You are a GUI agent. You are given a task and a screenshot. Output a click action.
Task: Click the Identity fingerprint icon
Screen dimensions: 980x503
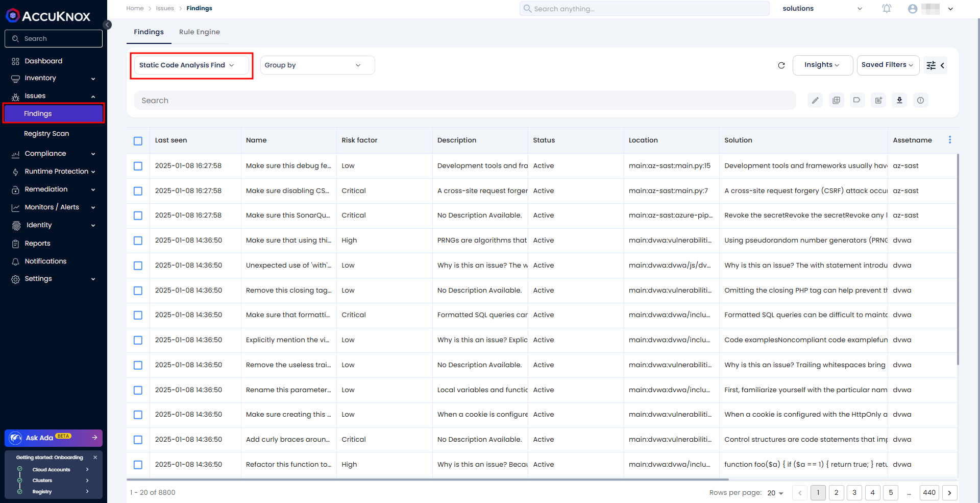(16, 225)
